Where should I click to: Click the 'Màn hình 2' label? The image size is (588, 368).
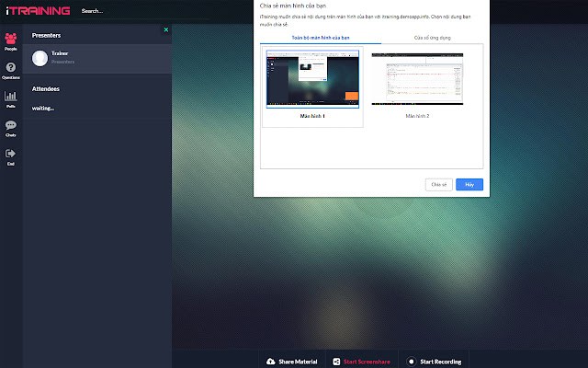tap(417, 116)
